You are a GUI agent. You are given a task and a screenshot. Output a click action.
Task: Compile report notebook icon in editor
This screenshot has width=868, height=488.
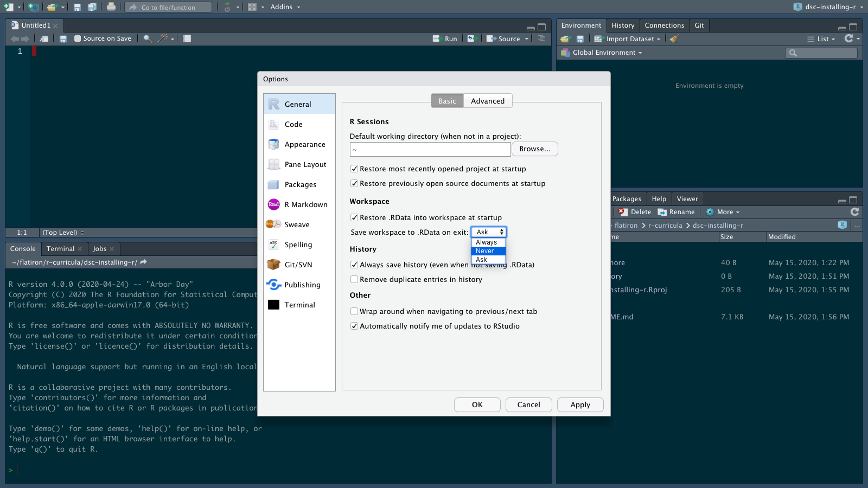(187, 38)
